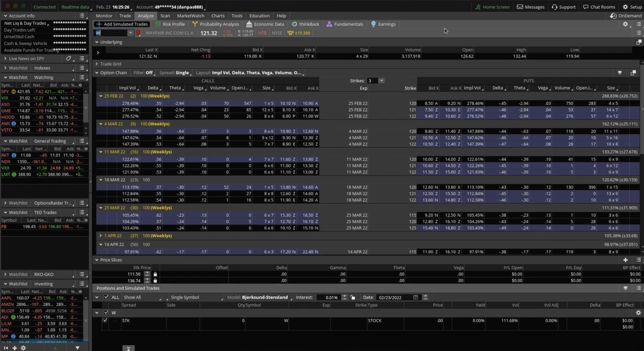Click the OnDemand clock icon
This screenshot has width=644, height=351.
click(x=614, y=16)
